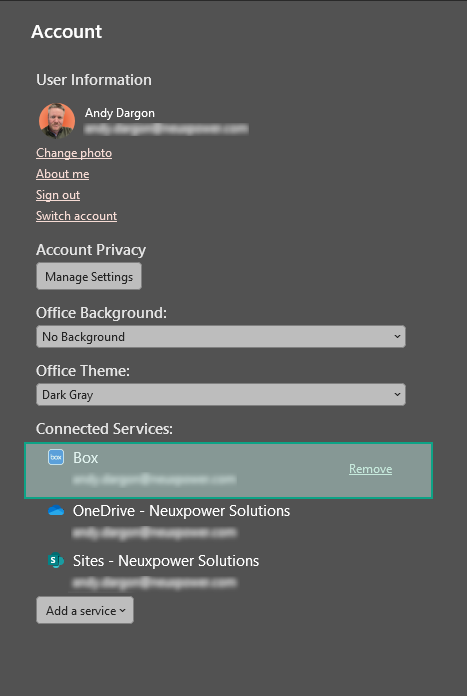467x696 pixels.
Task: Click Andy Dargon's profile photo
Action: (57, 121)
